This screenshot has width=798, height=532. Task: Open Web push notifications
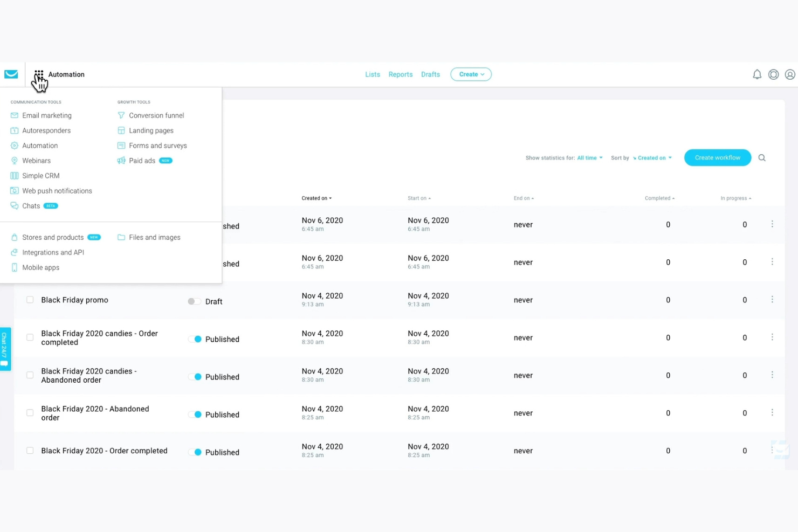tap(57, 190)
